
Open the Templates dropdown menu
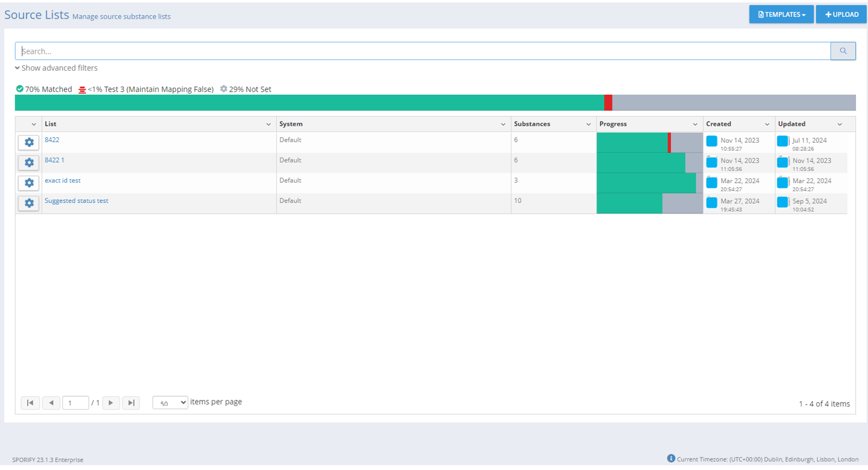(781, 14)
